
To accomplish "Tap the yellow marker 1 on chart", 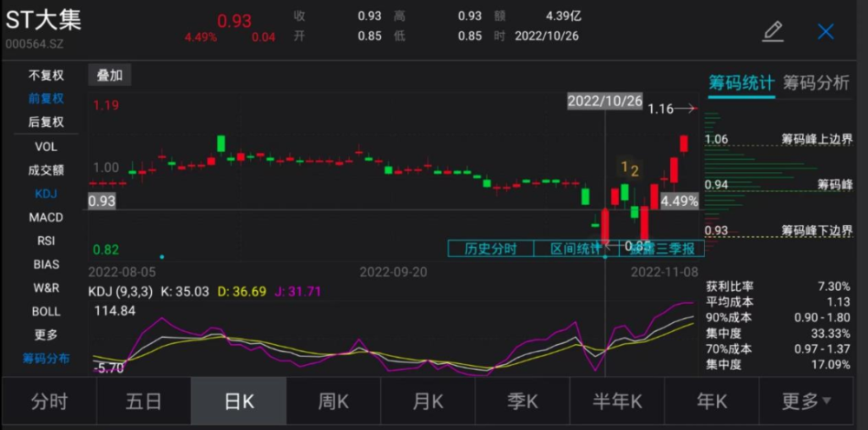I will [623, 167].
